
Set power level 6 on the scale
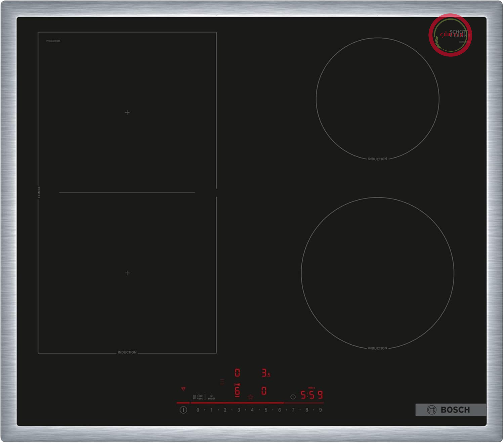pyautogui.click(x=280, y=410)
